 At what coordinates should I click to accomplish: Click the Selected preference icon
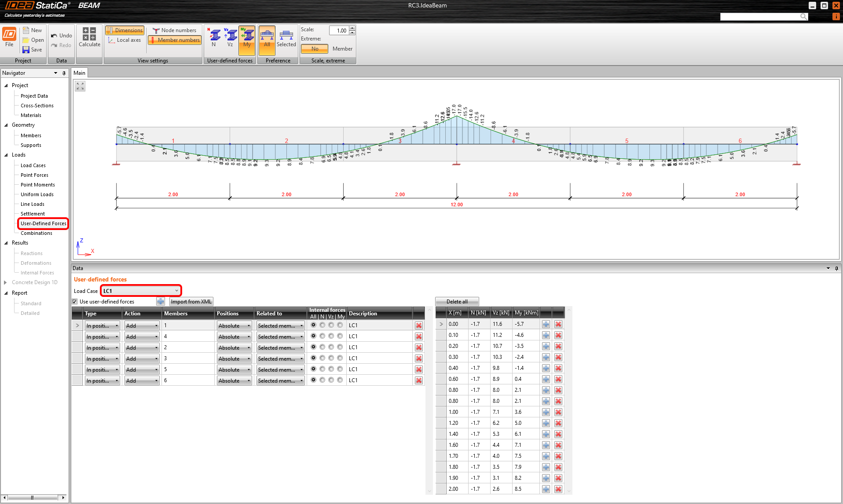point(286,37)
